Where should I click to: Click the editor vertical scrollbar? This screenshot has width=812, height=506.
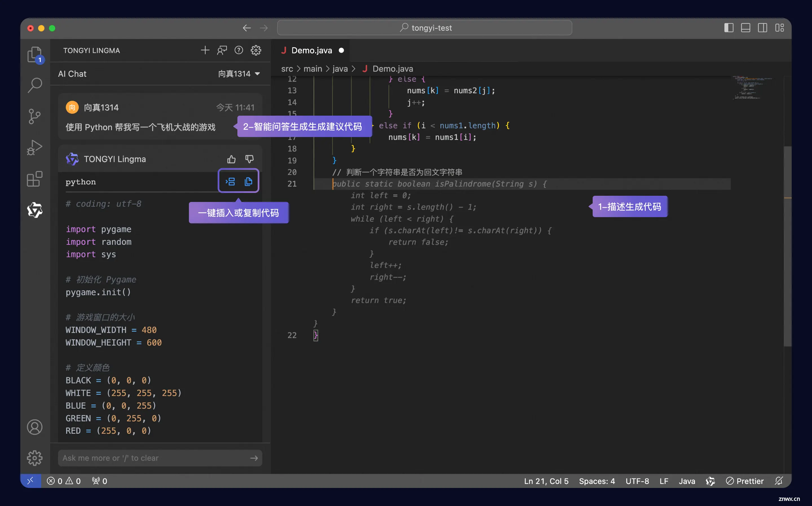pos(787,246)
